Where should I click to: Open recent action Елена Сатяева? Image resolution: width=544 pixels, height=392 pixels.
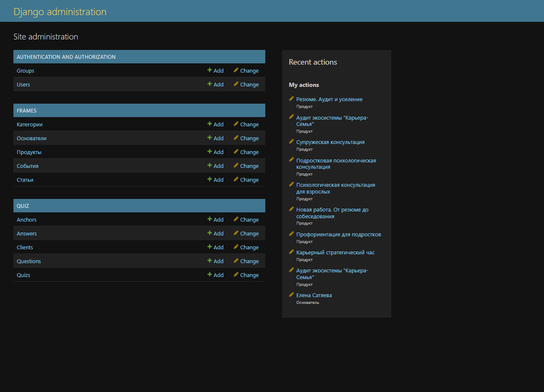[314, 295]
